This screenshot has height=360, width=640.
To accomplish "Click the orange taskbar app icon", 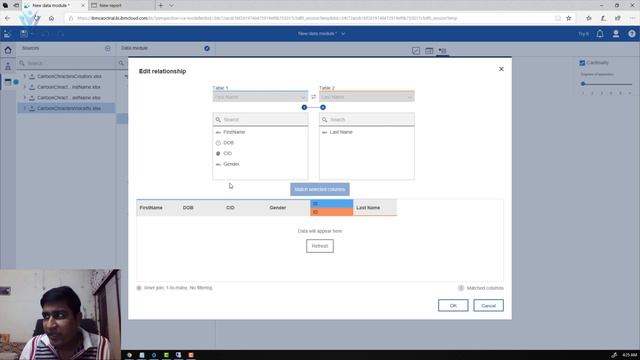I will (191, 355).
